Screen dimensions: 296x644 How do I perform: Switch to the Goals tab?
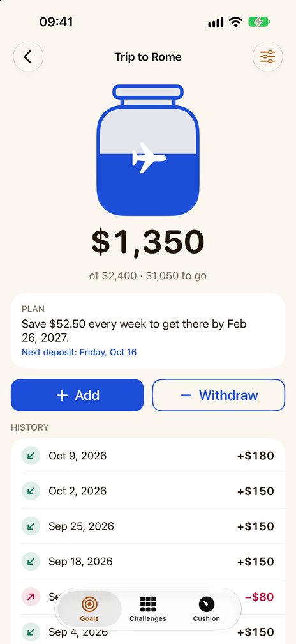[89, 609]
